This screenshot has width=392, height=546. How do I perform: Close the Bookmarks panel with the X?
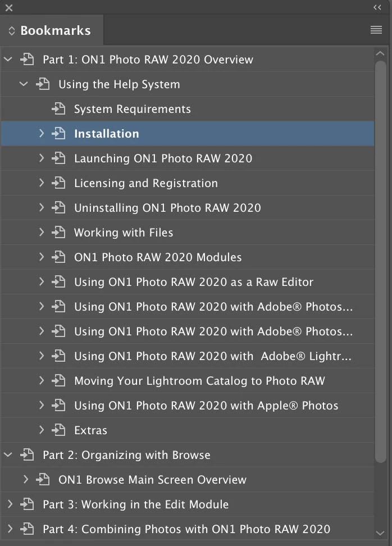[9, 8]
